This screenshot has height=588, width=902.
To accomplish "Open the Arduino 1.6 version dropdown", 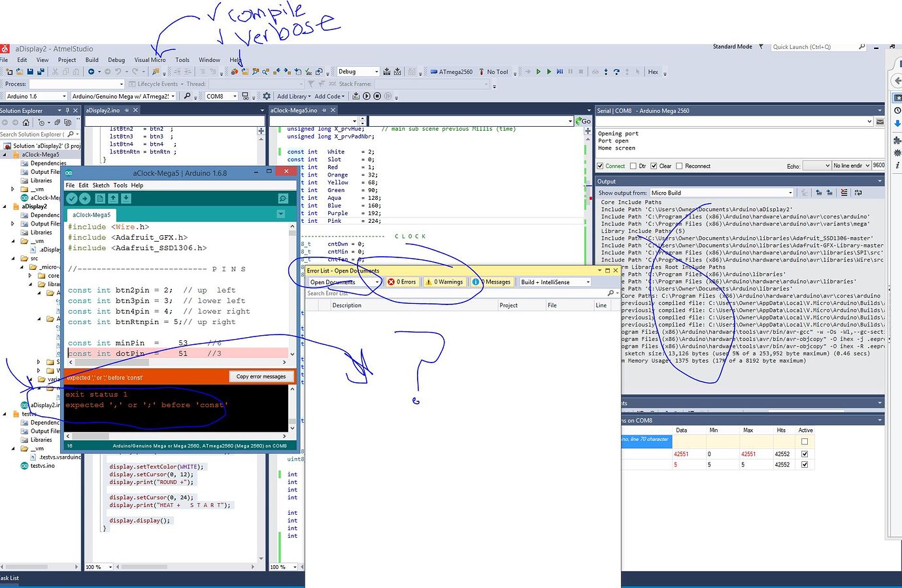I will (x=36, y=96).
